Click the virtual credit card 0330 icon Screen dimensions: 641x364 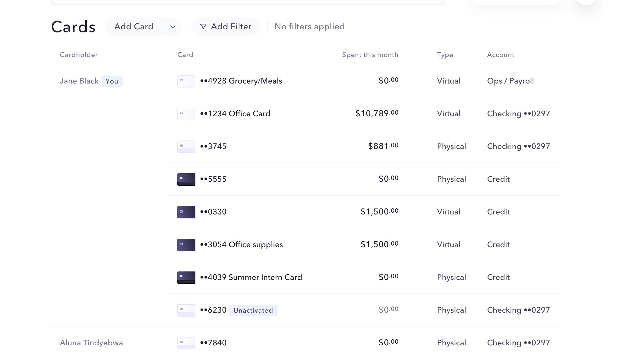186,212
